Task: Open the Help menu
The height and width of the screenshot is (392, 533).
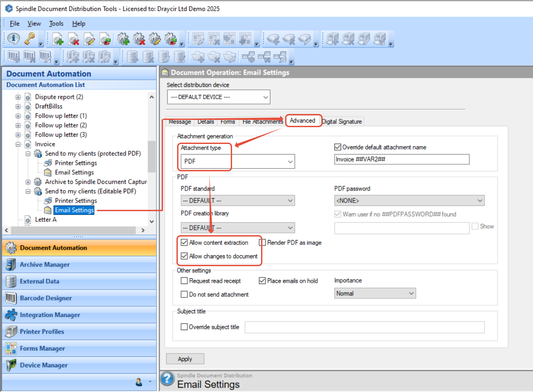Action: pyautogui.click(x=79, y=23)
